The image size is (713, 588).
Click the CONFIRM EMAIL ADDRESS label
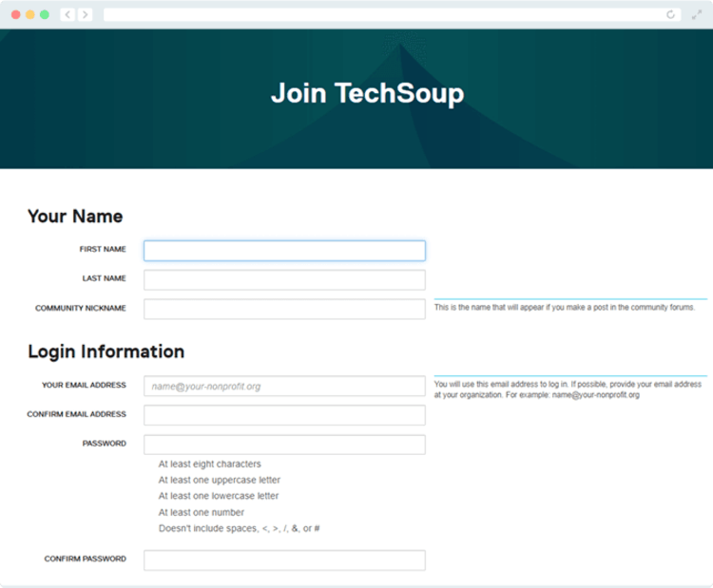coord(76,414)
